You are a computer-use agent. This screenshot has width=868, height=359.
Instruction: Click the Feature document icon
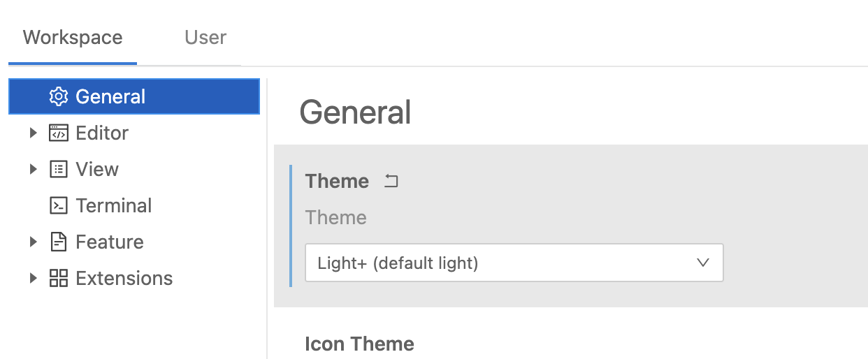(x=59, y=242)
